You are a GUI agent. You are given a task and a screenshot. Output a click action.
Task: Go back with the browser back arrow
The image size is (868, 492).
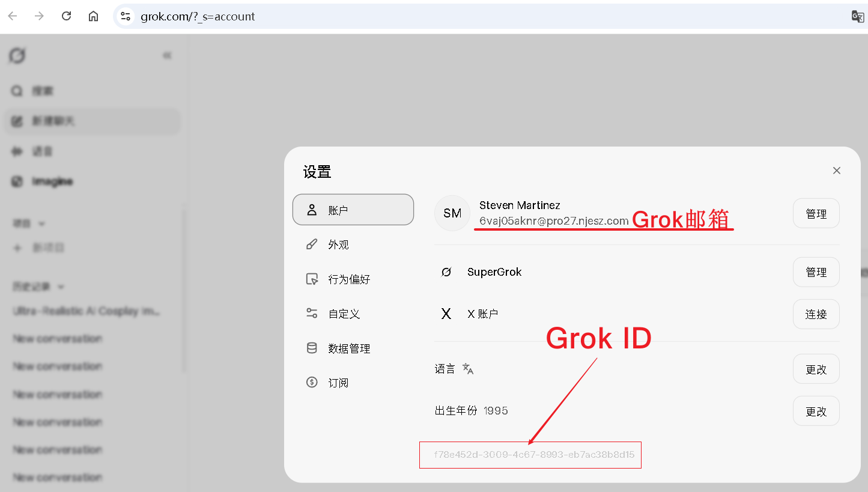(x=13, y=16)
